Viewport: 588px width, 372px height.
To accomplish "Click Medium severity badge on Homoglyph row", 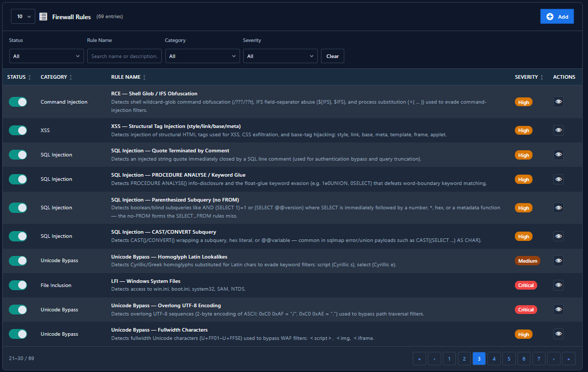I will point(528,261).
